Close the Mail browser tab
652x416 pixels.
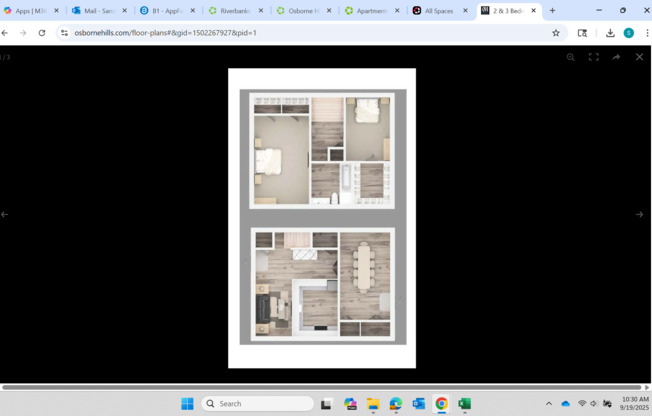pos(124,11)
